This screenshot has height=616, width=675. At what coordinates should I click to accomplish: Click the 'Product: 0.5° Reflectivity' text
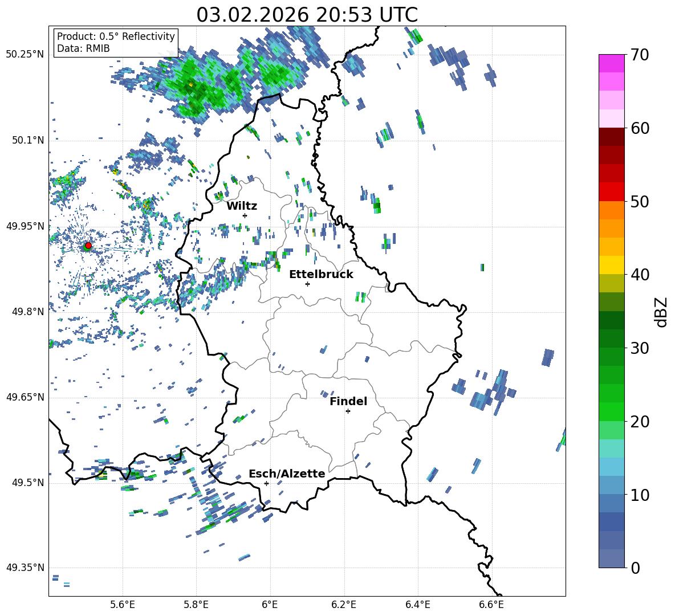(x=116, y=36)
